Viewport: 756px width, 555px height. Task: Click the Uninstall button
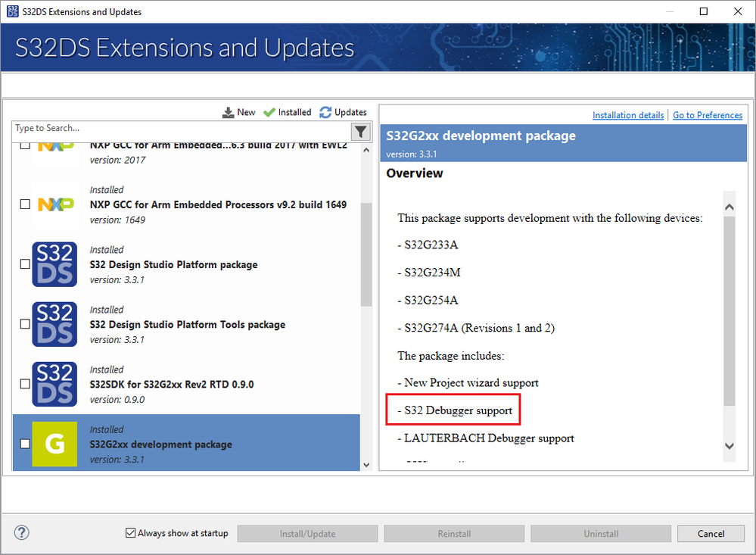(x=601, y=534)
